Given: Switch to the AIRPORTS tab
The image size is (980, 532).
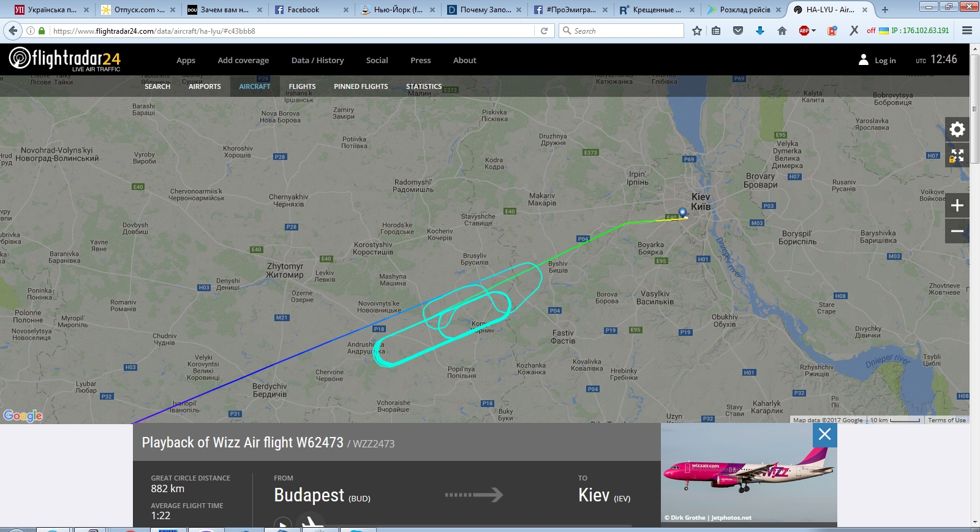Looking at the screenshot, I should point(205,86).
